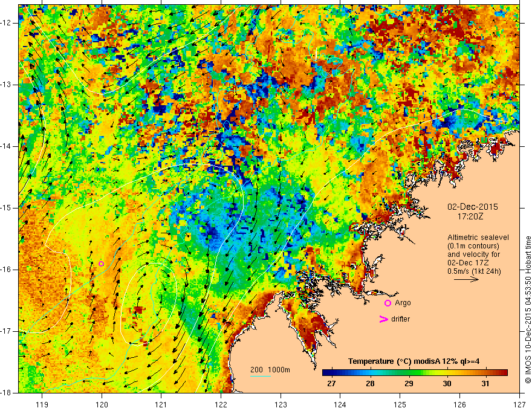Click the '28' color bar tick label
The width and height of the screenshot is (532, 411).
point(370,384)
